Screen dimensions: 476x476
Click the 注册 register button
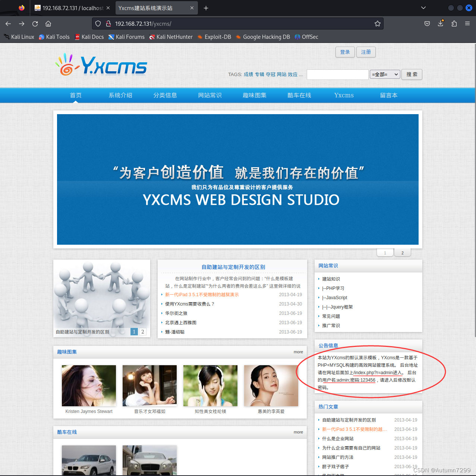point(366,52)
